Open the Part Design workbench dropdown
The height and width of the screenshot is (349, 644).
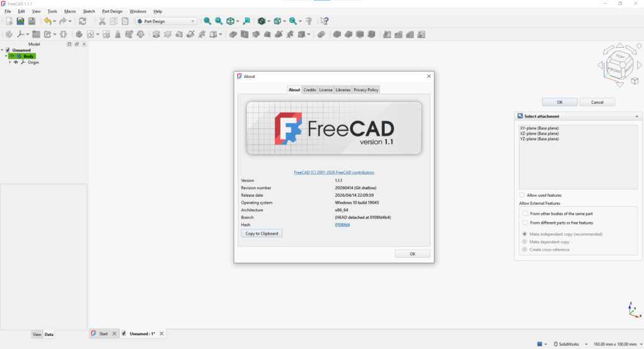[166, 21]
